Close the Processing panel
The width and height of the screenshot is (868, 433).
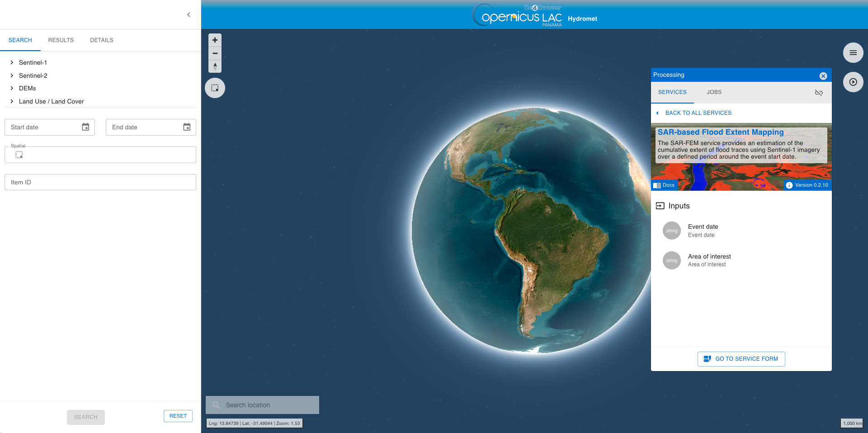(x=823, y=76)
